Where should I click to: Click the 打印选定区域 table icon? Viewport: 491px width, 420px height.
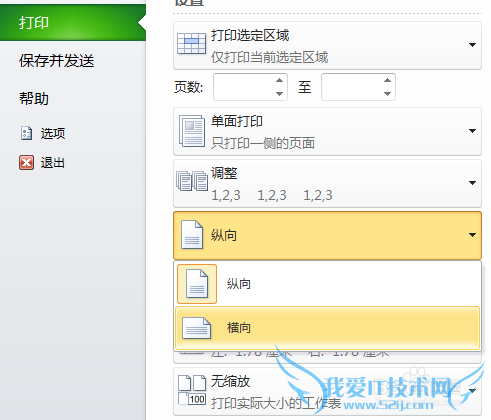(x=191, y=44)
